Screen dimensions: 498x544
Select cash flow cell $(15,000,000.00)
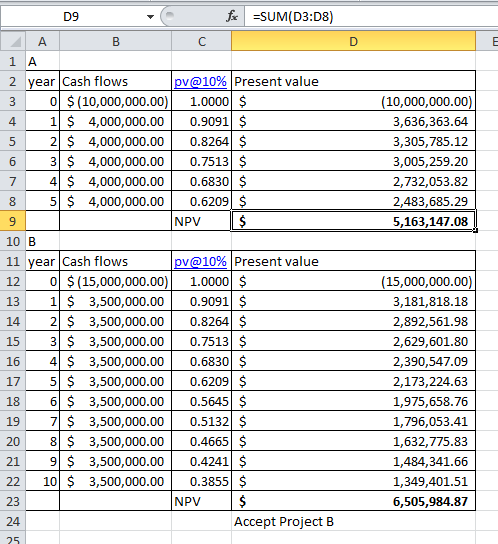116,281
